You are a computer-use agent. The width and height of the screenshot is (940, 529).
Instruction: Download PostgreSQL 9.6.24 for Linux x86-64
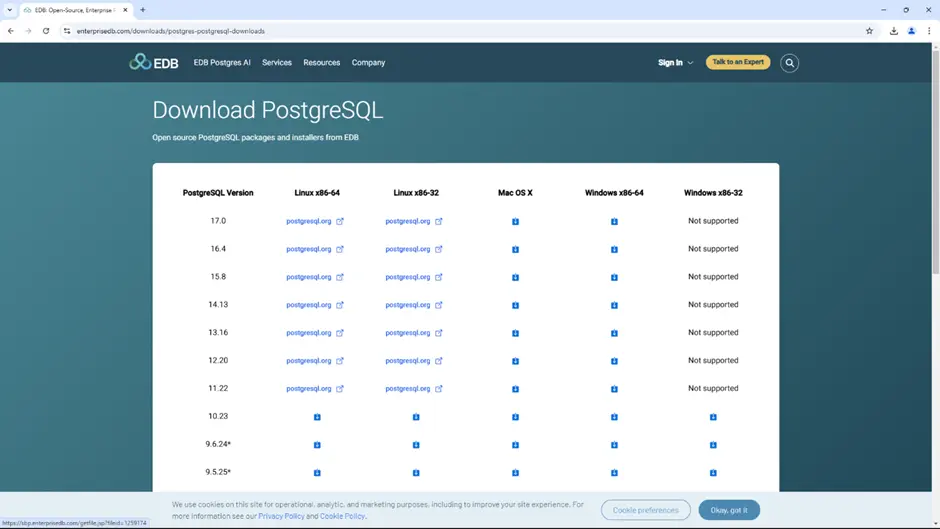click(x=317, y=444)
